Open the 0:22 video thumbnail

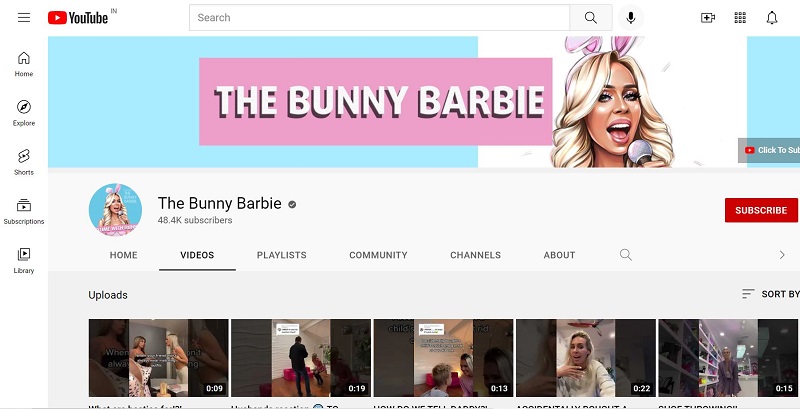point(586,358)
